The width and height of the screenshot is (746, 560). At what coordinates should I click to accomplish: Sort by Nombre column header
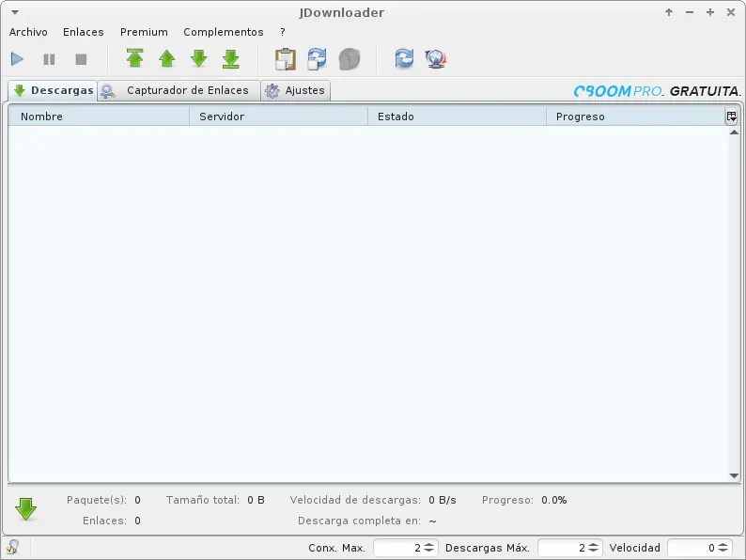99,117
